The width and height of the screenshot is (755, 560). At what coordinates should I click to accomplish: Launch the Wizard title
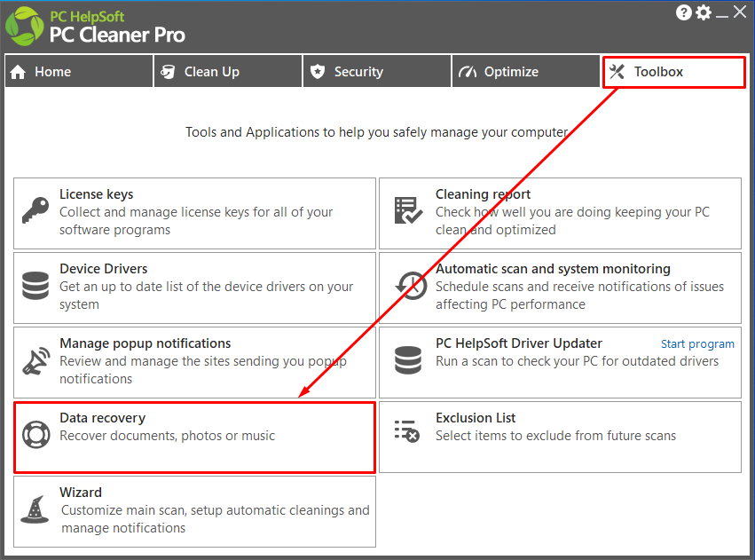(x=81, y=492)
